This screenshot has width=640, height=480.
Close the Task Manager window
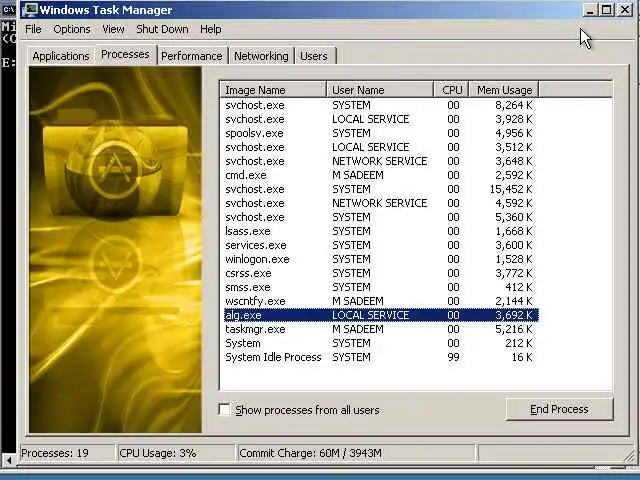[624, 10]
